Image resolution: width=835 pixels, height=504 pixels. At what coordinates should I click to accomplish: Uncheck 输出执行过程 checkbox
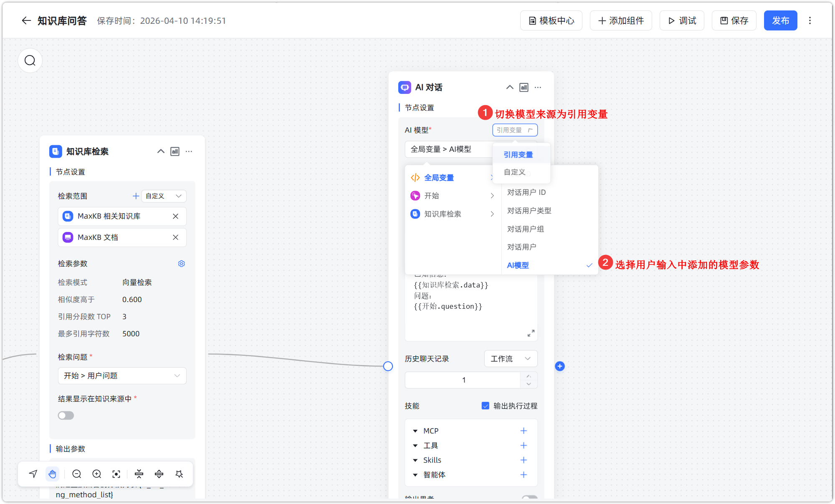486,406
